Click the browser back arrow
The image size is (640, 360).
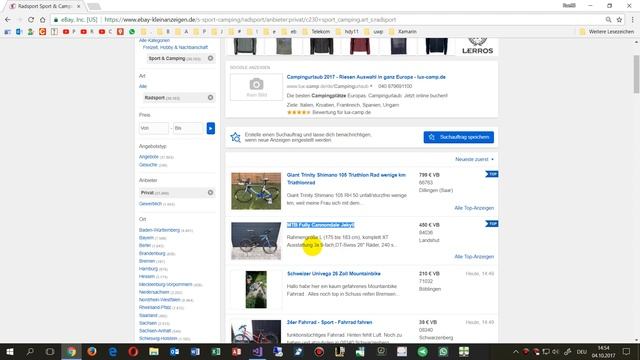pos(8,20)
